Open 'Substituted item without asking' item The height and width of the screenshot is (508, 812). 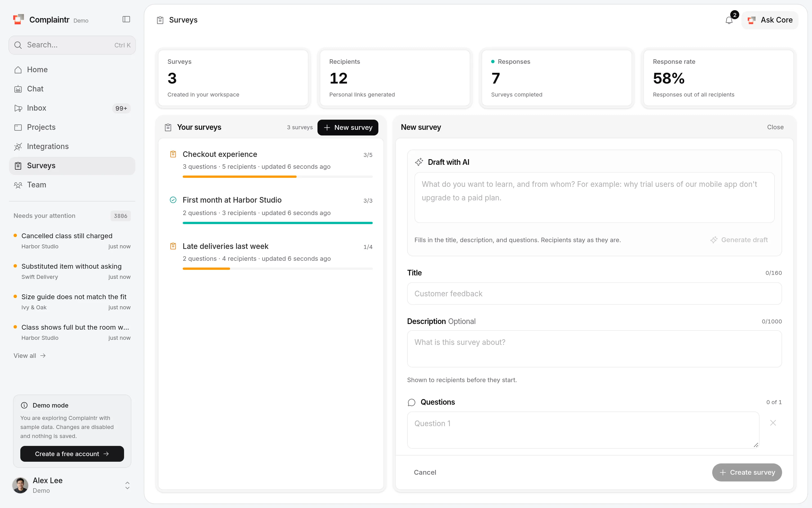click(72, 271)
